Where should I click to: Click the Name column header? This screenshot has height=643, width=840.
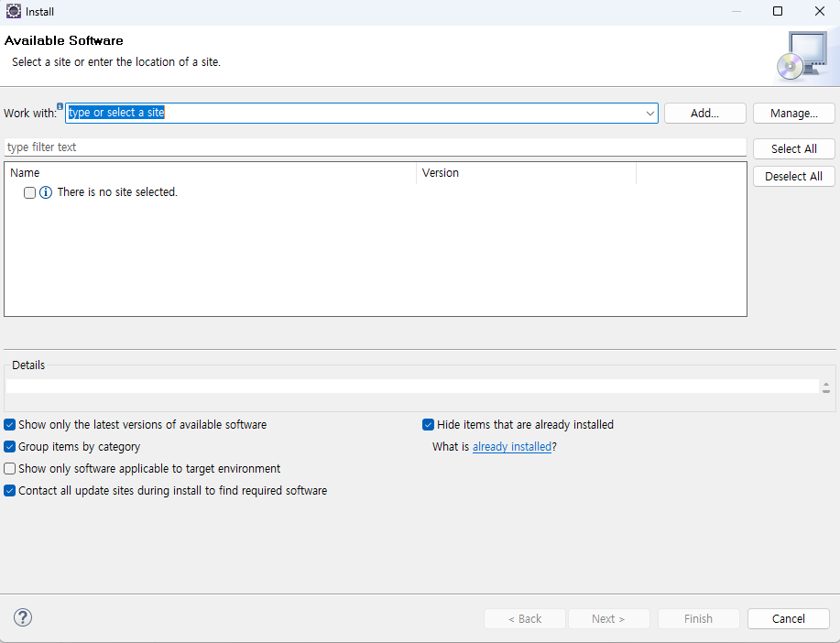(211, 173)
